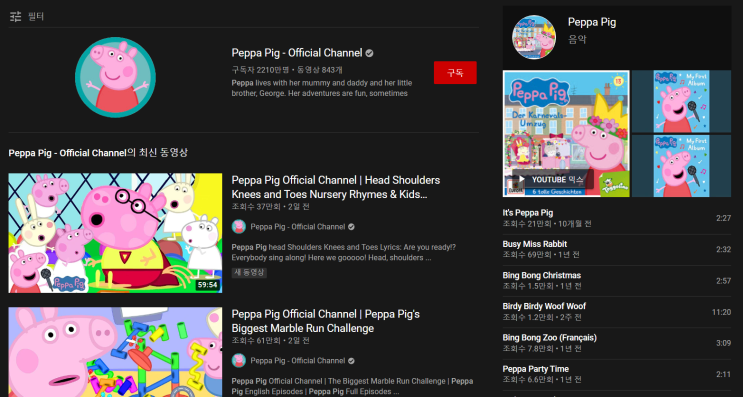The width and height of the screenshot is (743, 397).
Task: Open Biggest Marble Run Challenge thumbnail
Action: coord(115,352)
